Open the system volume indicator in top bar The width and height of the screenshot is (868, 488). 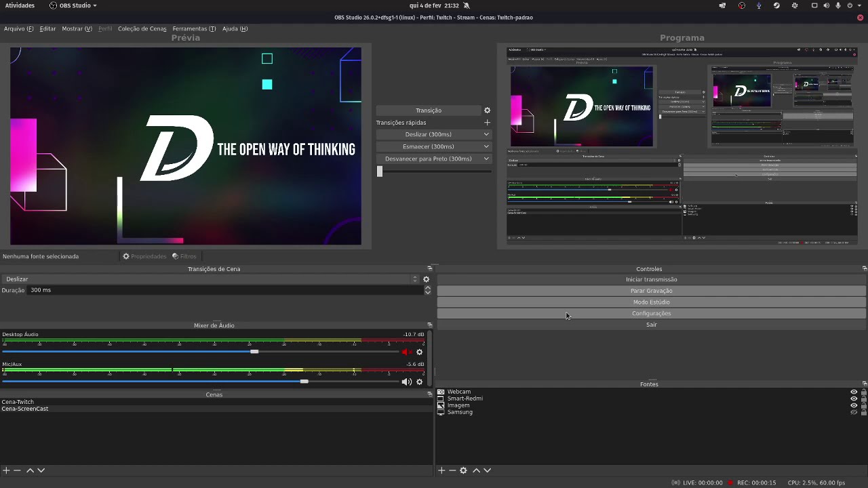click(x=827, y=5)
